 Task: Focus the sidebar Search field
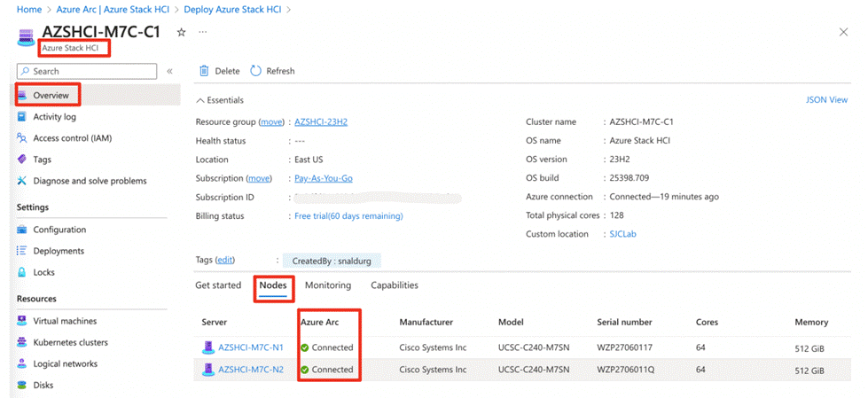[87, 72]
